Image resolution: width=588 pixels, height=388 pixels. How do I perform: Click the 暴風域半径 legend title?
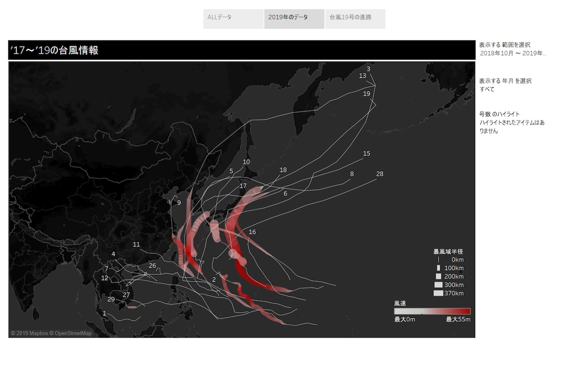pyautogui.click(x=448, y=252)
